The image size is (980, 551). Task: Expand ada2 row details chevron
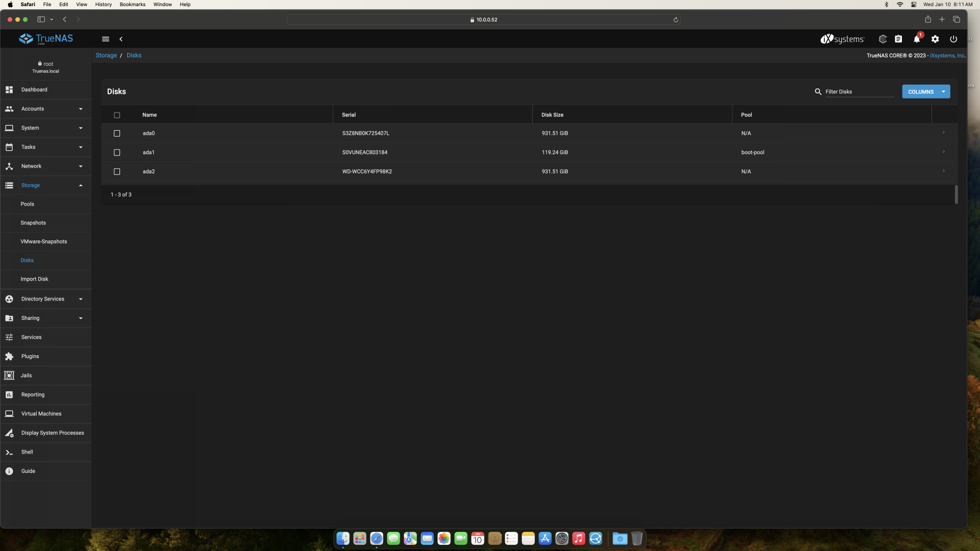(x=943, y=171)
